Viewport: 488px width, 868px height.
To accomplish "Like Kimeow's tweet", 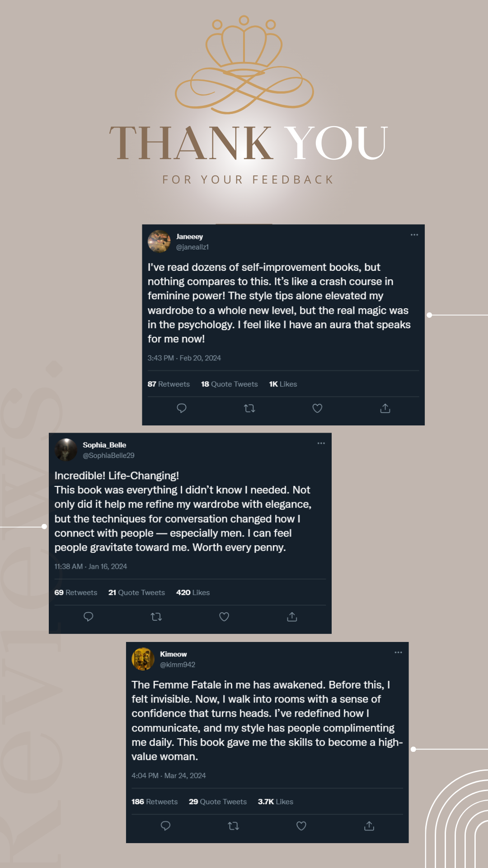I will [301, 826].
